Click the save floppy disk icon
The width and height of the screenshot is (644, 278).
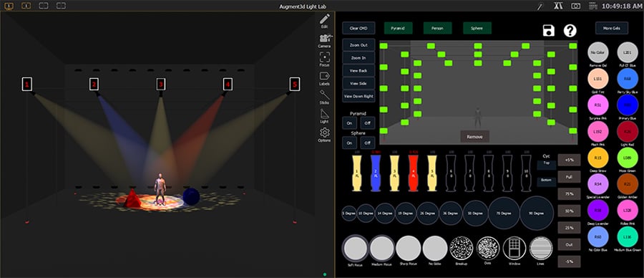point(549,30)
